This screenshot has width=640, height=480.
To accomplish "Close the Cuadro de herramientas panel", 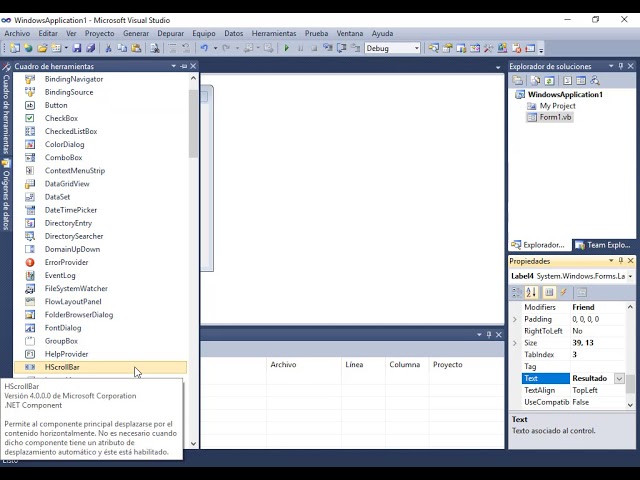I will click(x=193, y=66).
